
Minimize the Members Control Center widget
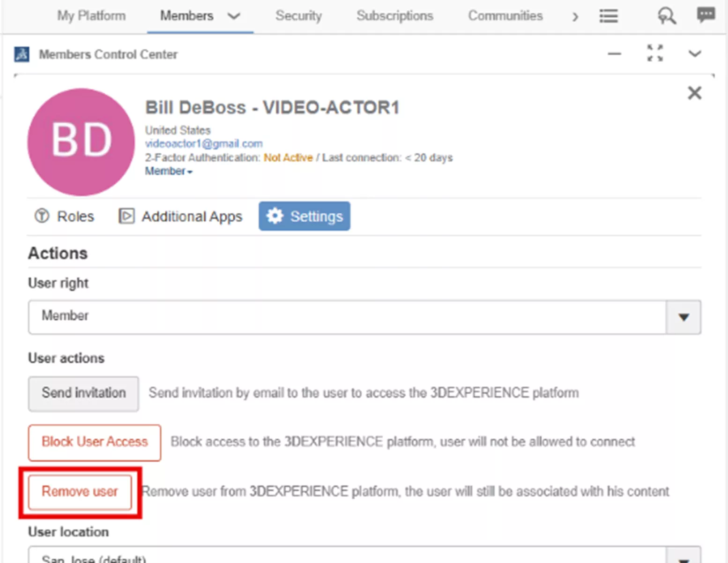click(614, 54)
